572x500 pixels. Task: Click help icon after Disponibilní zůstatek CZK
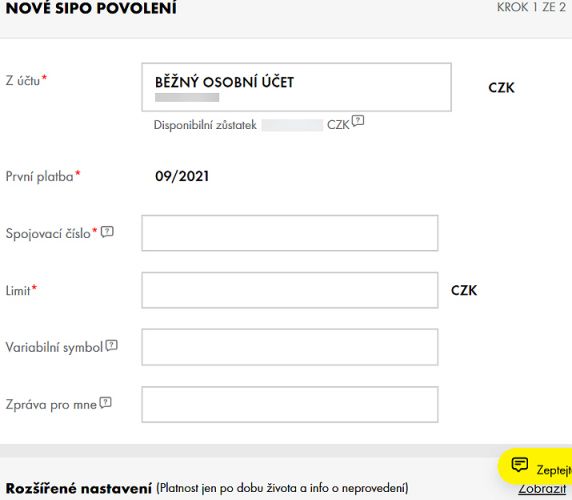(358, 120)
